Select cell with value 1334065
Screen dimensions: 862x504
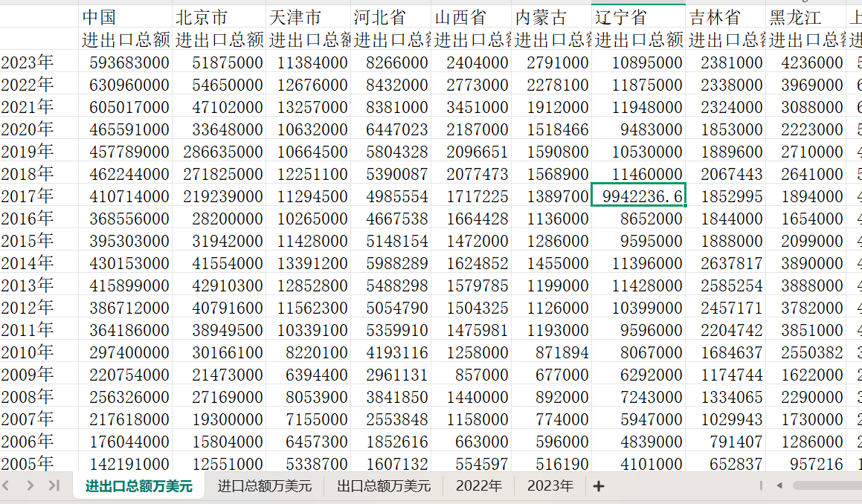click(x=726, y=397)
